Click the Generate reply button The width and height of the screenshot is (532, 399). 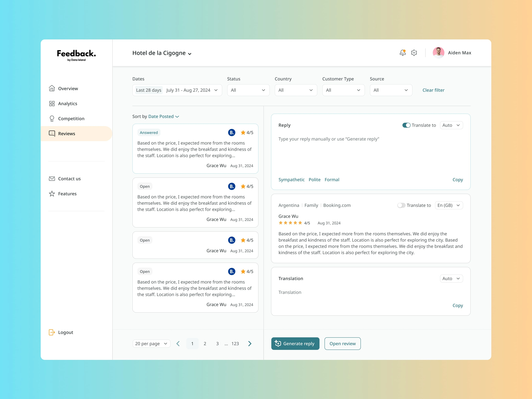click(295, 343)
